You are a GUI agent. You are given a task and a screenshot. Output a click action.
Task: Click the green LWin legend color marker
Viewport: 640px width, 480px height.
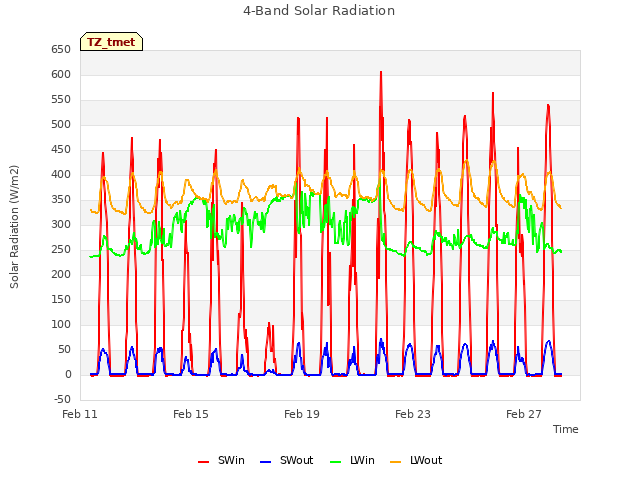pos(335,462)
